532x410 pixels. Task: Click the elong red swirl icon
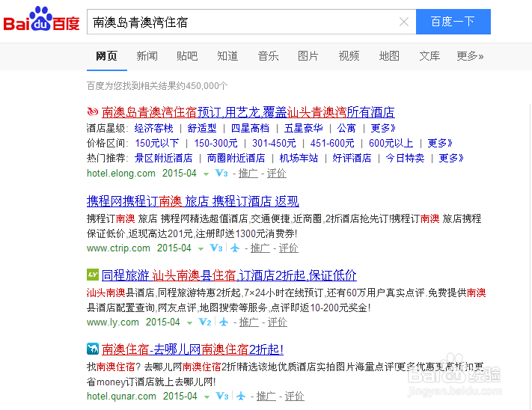(93, 111)
